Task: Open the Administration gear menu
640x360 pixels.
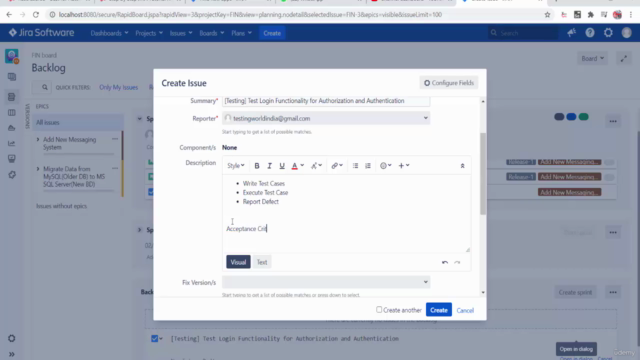Action: pyautogui.click(x=608, y=33)
